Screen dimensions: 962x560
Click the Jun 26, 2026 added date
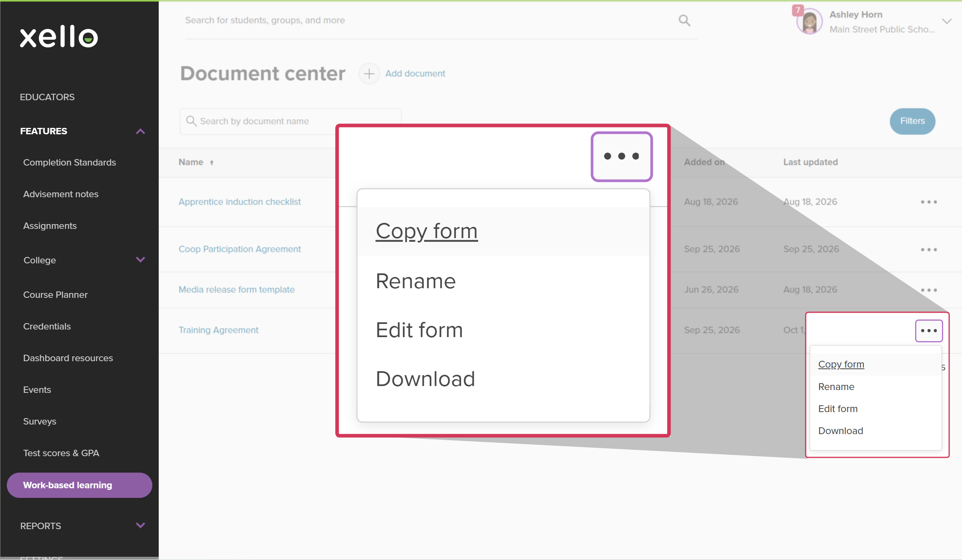tap(711, 290)
